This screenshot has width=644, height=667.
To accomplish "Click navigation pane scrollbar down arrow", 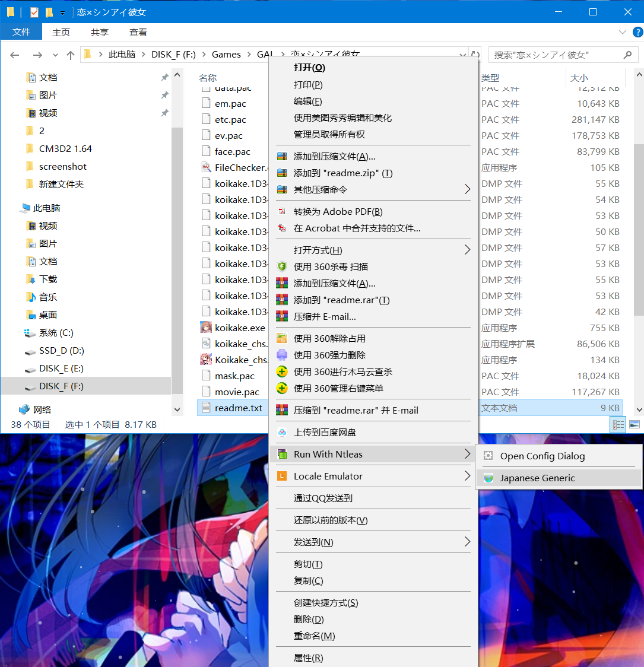I will click(x=177, y=409).
